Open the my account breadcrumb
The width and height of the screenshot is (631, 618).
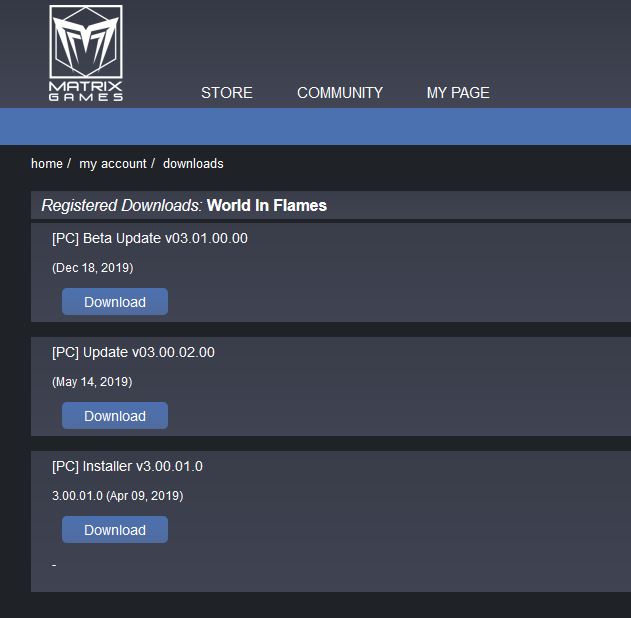point(113,164)
